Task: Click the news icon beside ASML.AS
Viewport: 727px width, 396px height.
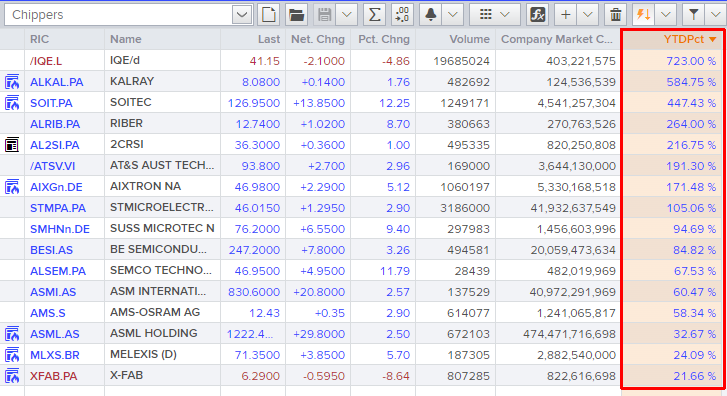Action: [12, 334]
